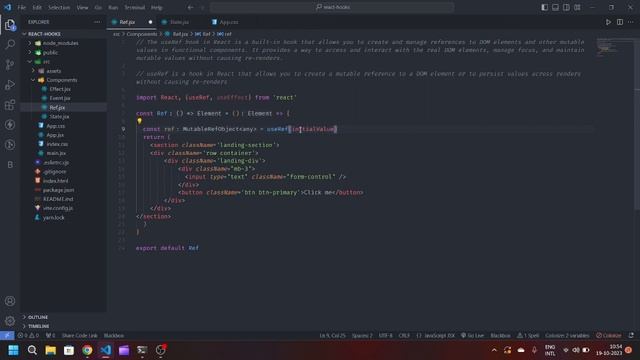This screenshot has height=360, width=640.
Task: Click the Explorer more actions ellipsis
Action: tap(97, 22)
